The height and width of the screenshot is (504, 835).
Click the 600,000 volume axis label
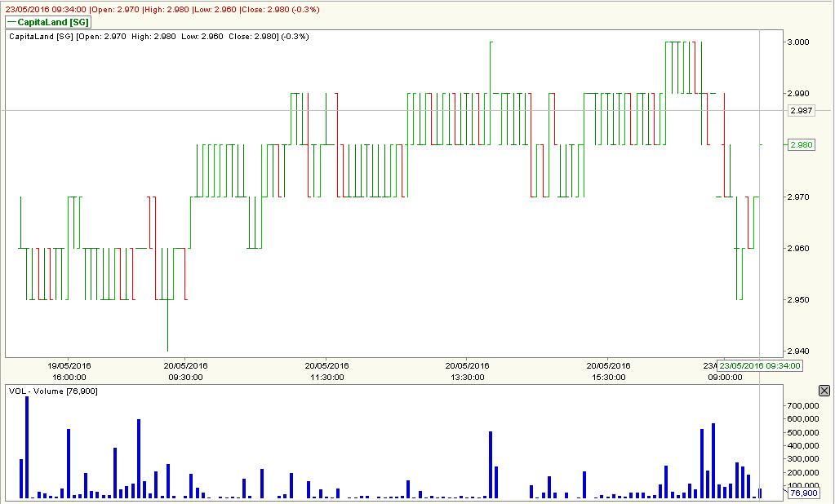pyautogui.click(x=802, y=419)
